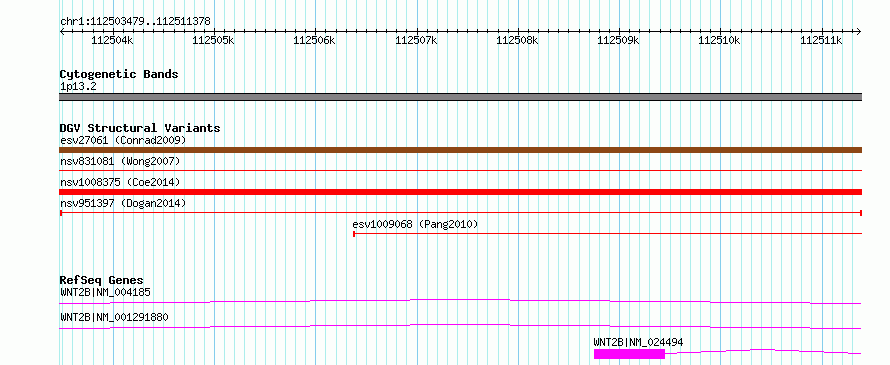Image resolution: width=890 pixels, height=365 pixels.
Task: Click the chr1:112503479..112511378 region label
Action: coord(135,21)
